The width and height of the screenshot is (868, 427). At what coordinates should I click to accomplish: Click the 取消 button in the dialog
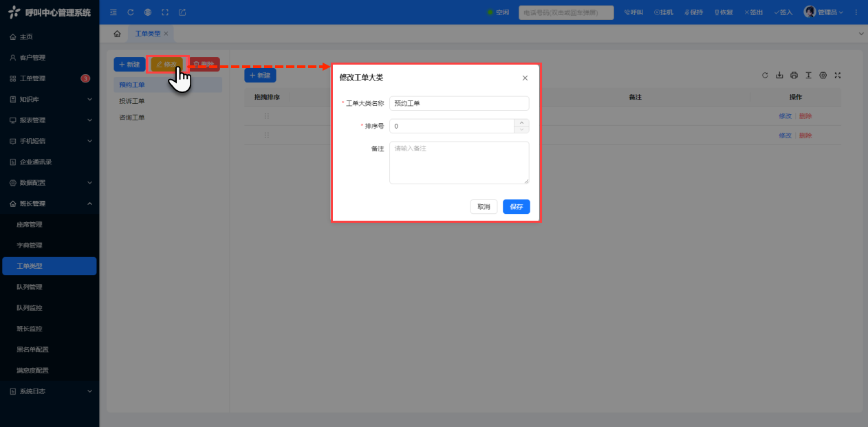[484, 207]
